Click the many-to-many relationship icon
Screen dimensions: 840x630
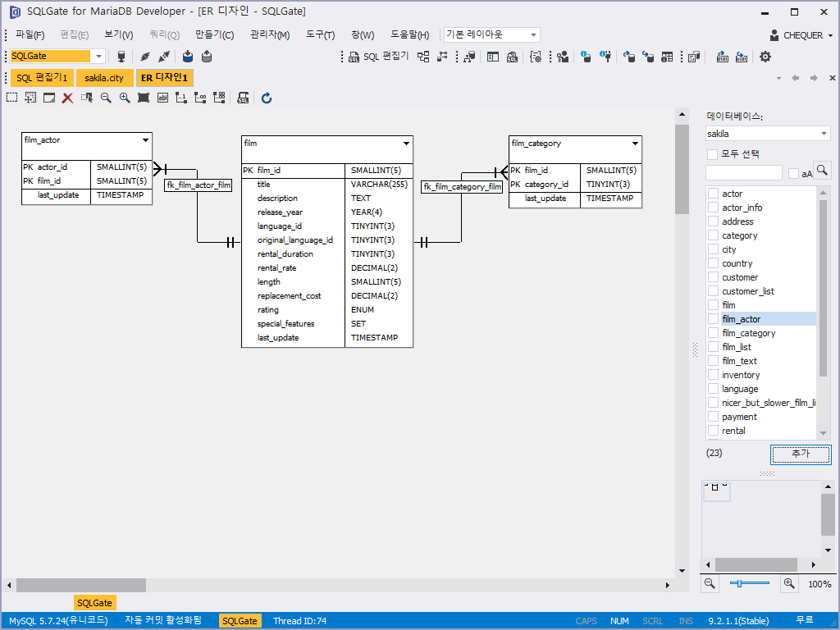tap(219, 98)
